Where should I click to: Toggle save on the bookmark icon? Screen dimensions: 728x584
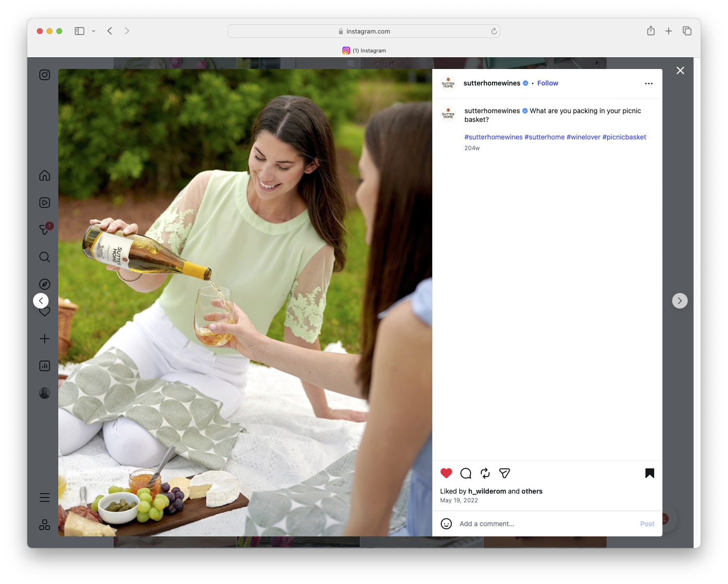[x=649, y=473]
